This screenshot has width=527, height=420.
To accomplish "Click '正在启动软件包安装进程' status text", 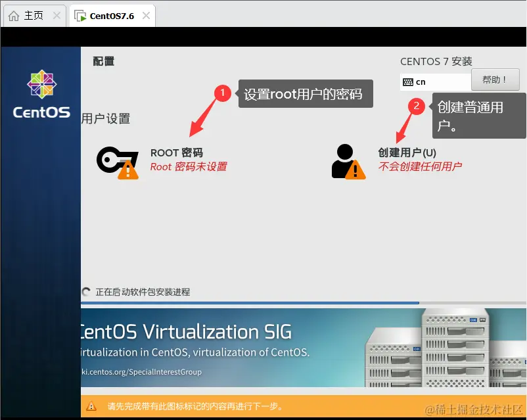I will pyautogui.click(x=143, y=292).
